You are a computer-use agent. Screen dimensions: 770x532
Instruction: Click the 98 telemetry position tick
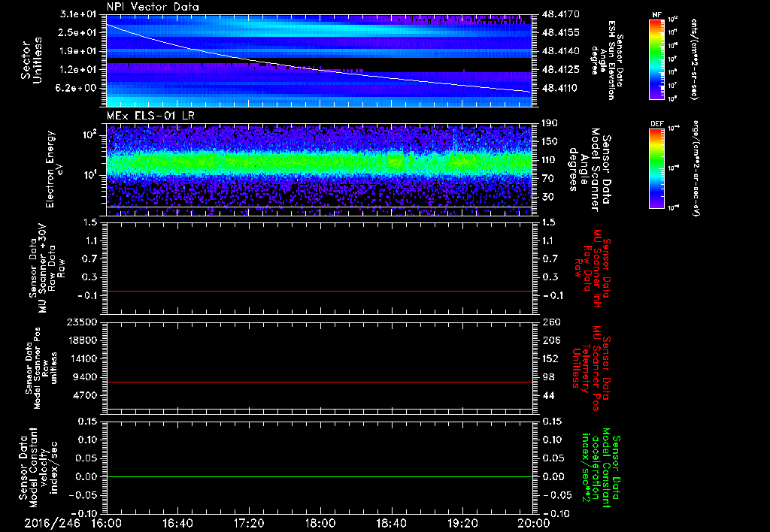click(547, 377)
